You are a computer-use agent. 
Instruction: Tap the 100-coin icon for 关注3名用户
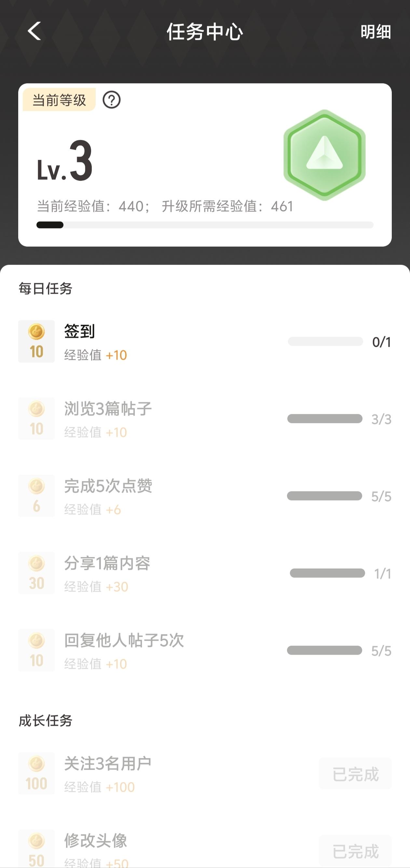[36, 773]
